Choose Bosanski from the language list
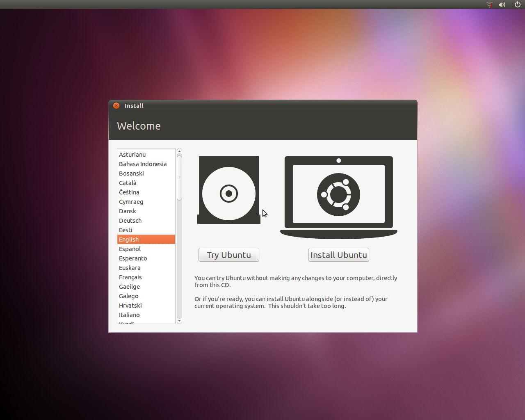Viewport: 525px width, 420px height. click(146, 173)
